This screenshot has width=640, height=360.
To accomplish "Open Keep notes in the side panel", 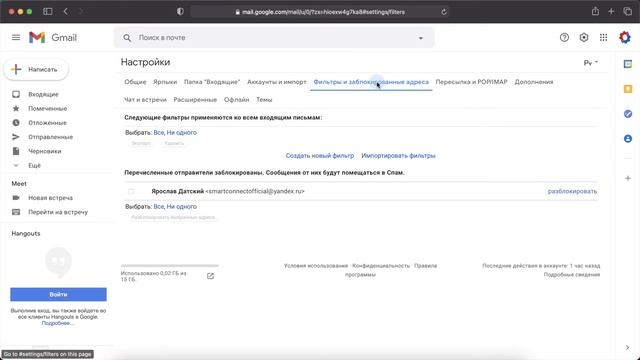I will click(628, 89).
